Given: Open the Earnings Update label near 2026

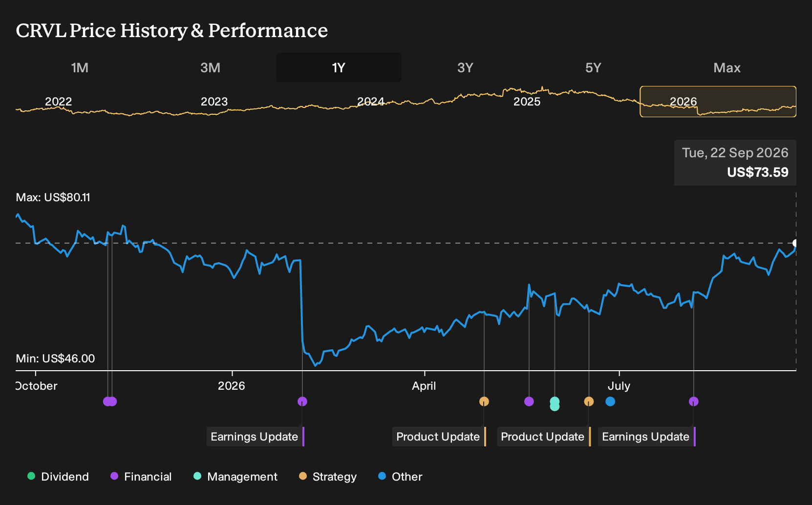Looking at the screenshot, I should 256,437.
